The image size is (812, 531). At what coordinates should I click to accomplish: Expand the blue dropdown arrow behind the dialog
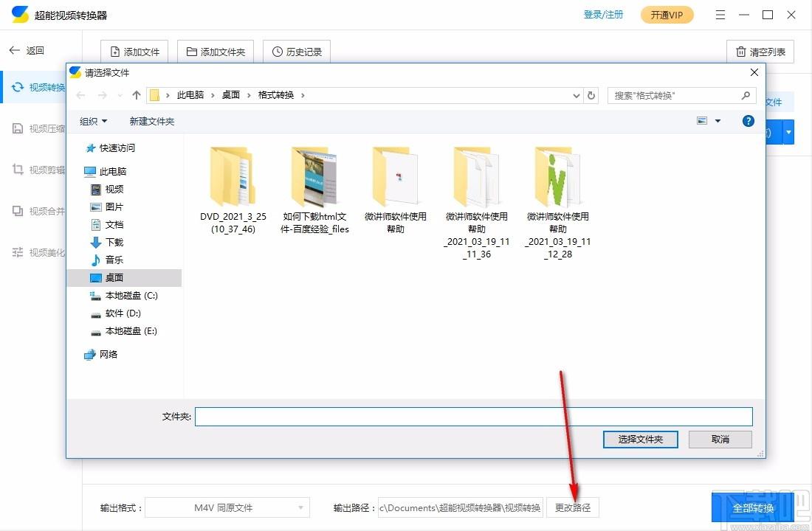[788, 133]
